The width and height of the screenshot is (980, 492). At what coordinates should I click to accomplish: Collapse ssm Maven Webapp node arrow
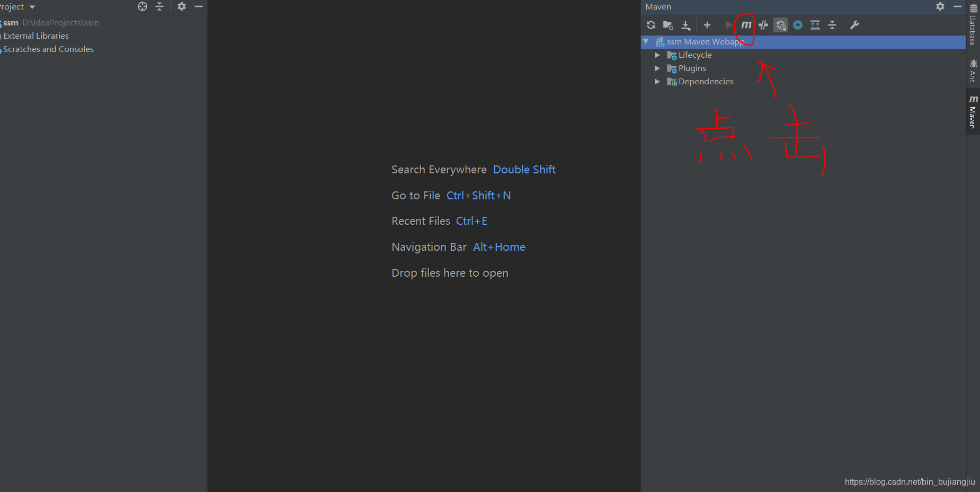click(x=646, y=41)
